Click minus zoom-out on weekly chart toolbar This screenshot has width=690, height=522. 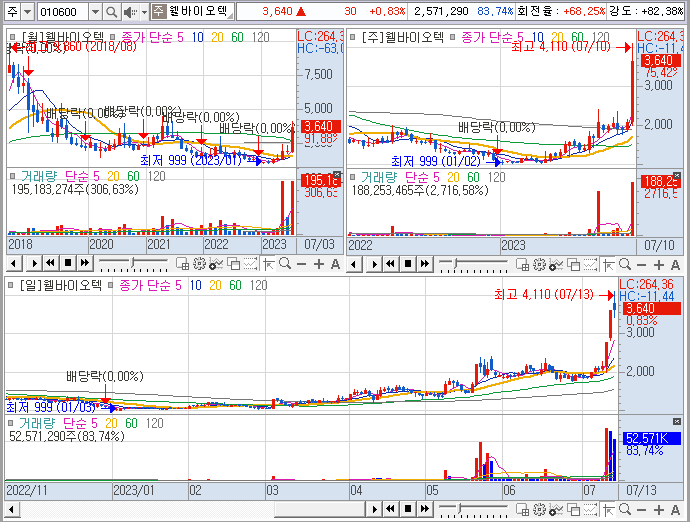(642, 265)
